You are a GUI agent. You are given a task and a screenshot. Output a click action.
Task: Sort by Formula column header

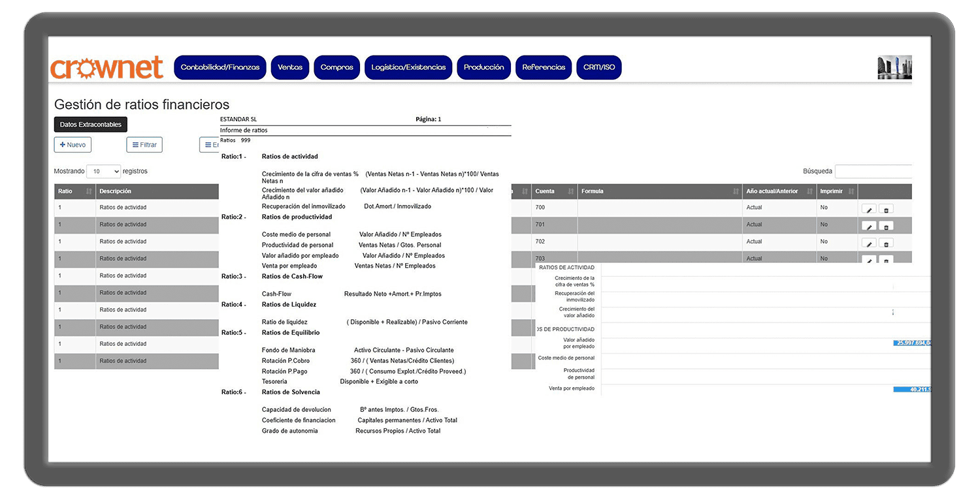click(x=735, y=191)
